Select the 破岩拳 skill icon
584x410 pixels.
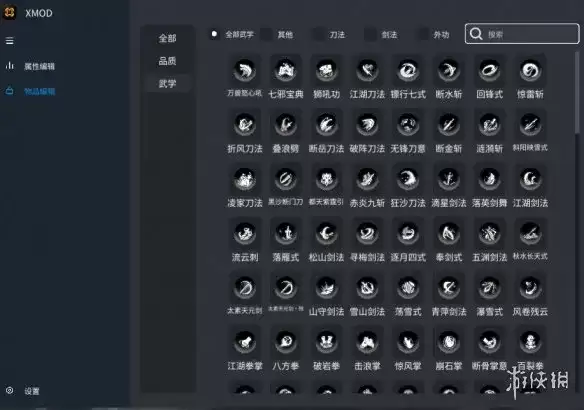[326, 342]
